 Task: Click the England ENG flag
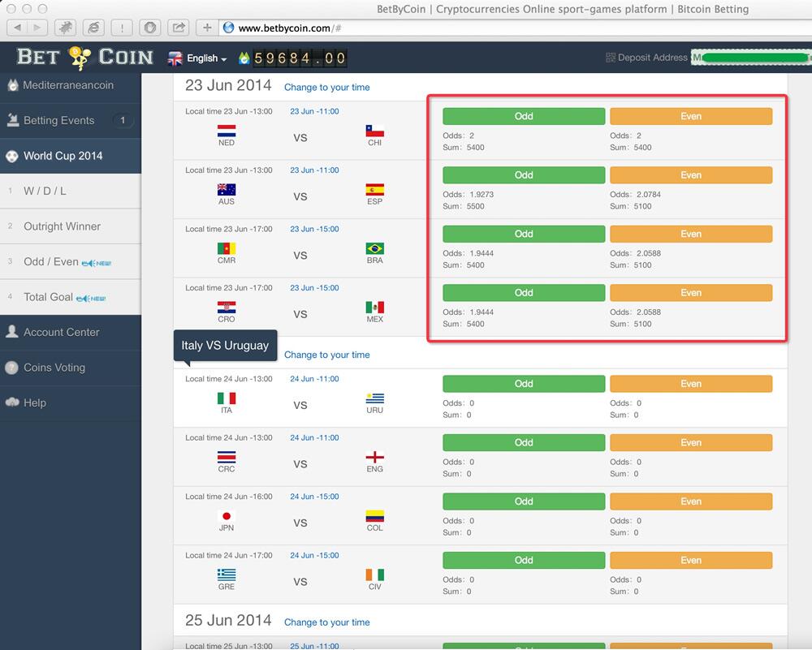(374, 457)
